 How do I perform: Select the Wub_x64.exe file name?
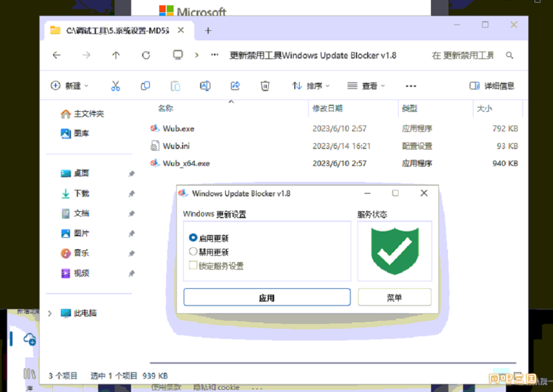click(x=186, y=163)
